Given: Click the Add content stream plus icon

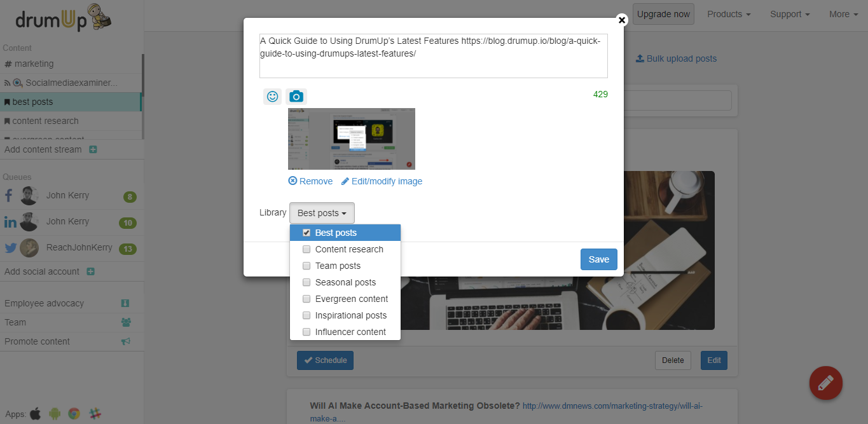Looking at the screenshot, I should coord(93,149).
